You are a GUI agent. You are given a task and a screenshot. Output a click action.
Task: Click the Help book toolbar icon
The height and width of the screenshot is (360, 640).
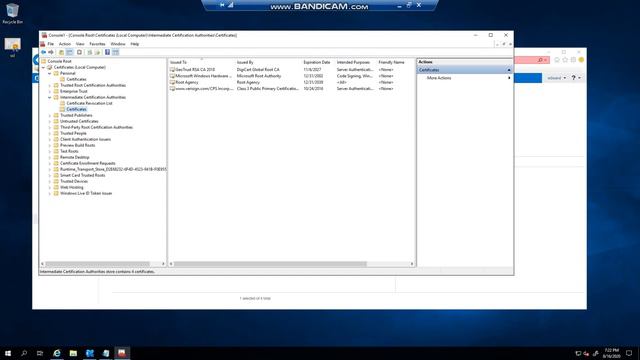coord(107,52)
